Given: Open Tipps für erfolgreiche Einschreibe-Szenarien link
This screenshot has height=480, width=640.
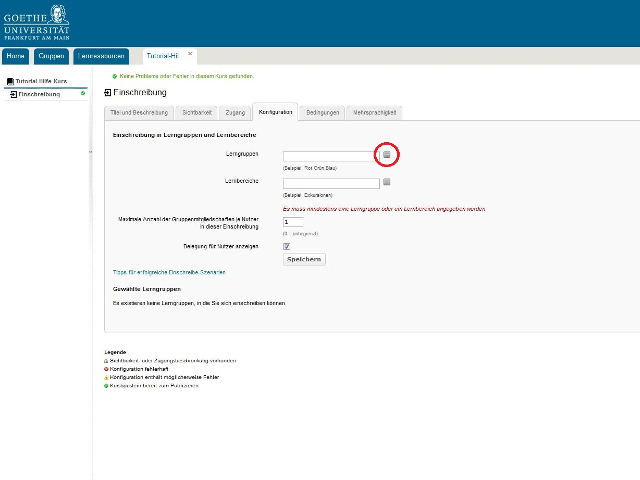Looking at the screenshot, I should tap(169, 272).
